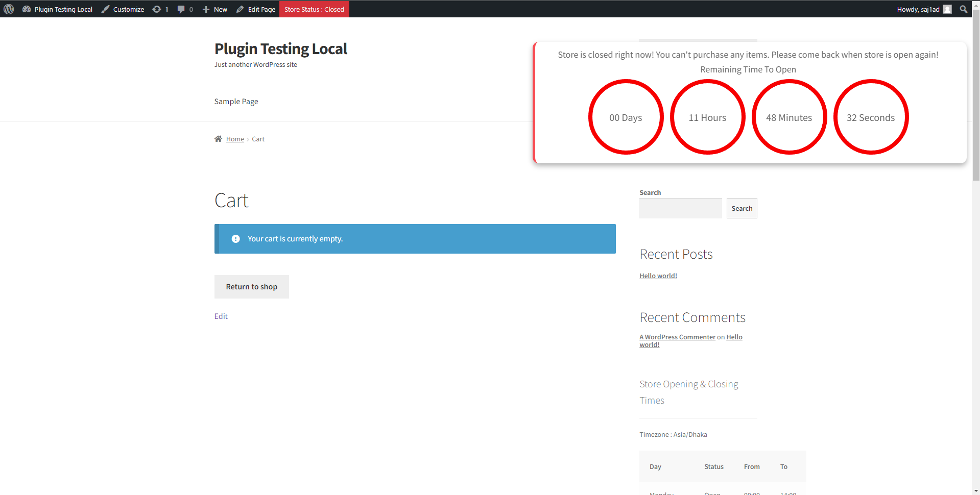Click the 'Day' column header in the times table
980x495 pixels.
(x=655, y=467)
